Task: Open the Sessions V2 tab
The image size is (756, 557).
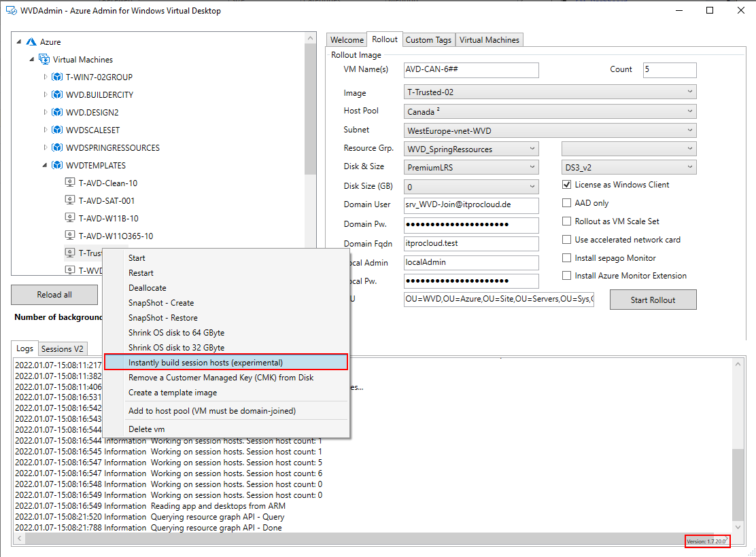Action: click(x=62, y=349)
